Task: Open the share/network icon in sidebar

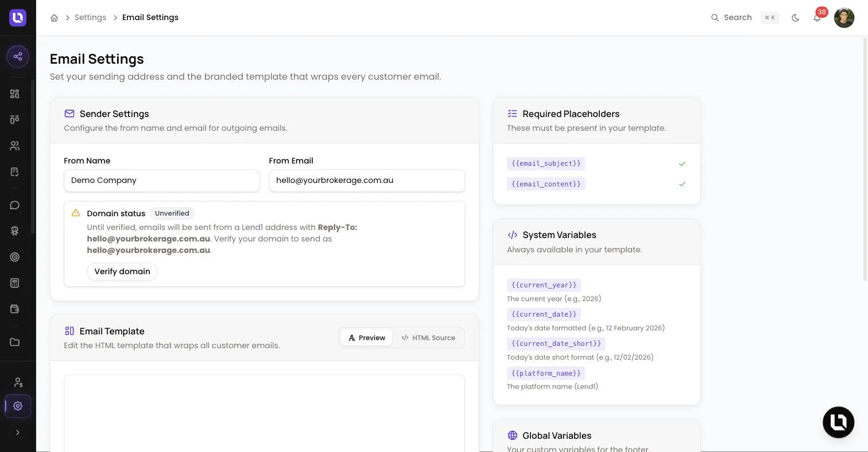Action: (x=18, y=56)
